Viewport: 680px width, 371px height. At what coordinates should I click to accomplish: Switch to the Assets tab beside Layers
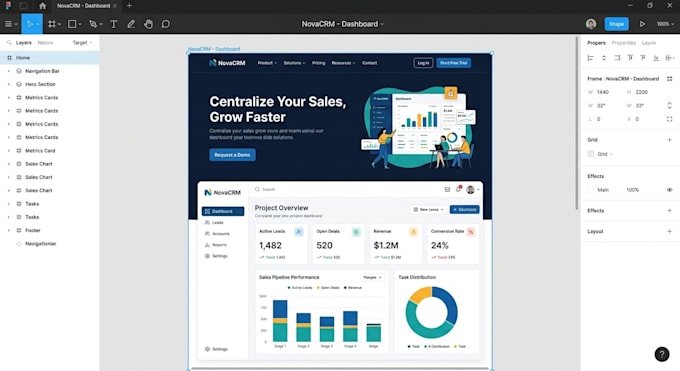click(45, 43)
